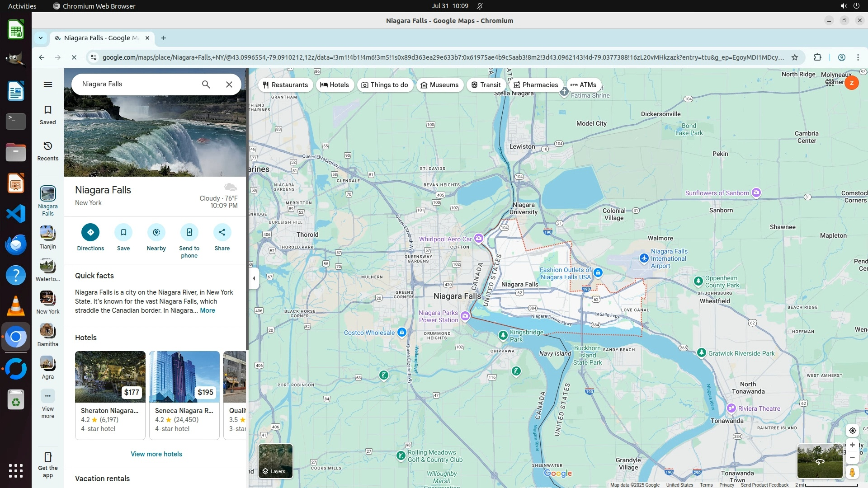Screen dimensions: 868x488
Task: Click the Nearby search icon
Action: pos(156,232)
